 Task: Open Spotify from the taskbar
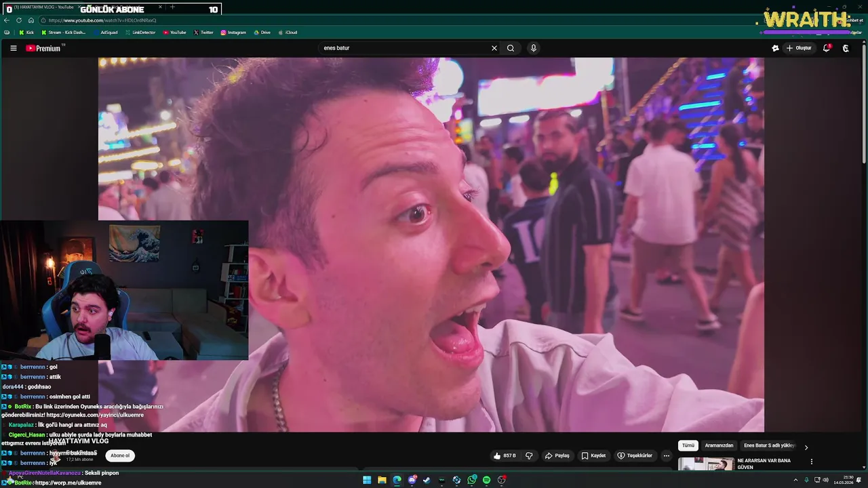487,480
